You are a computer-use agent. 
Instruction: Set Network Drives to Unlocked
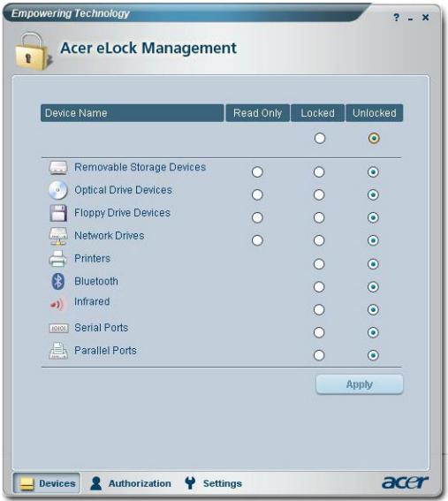[373, 240]
